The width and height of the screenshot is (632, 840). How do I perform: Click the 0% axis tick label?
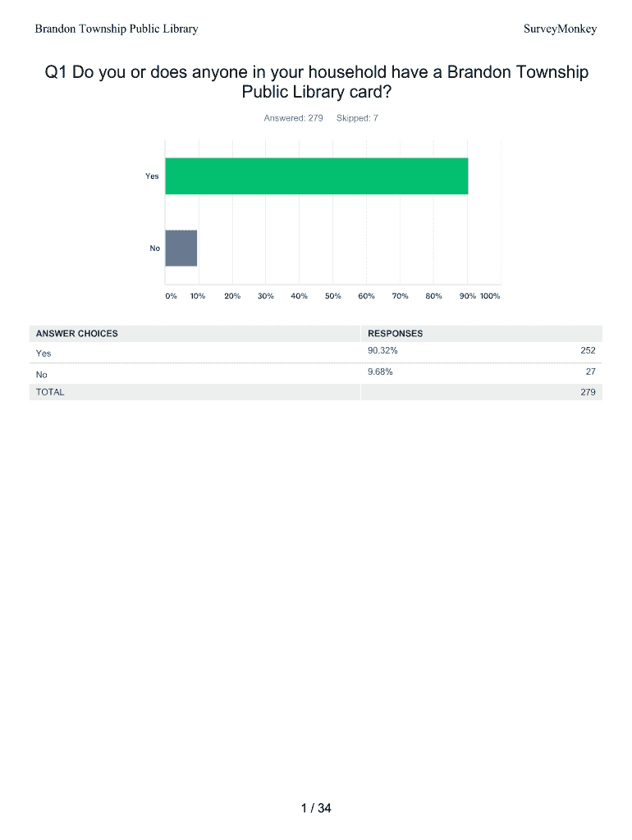pos(171,296)
